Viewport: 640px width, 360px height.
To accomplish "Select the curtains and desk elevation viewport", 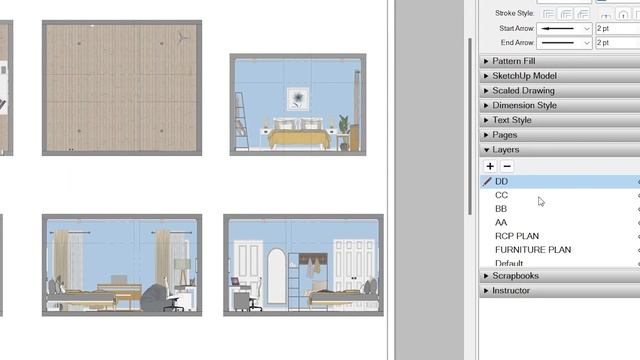I will click(122, 265).
